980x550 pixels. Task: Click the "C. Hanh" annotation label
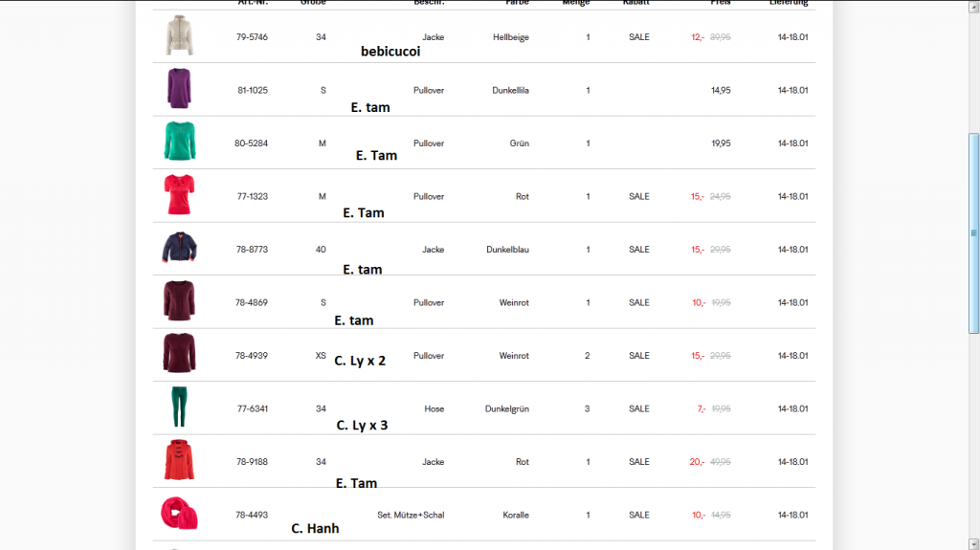[315, 528]
